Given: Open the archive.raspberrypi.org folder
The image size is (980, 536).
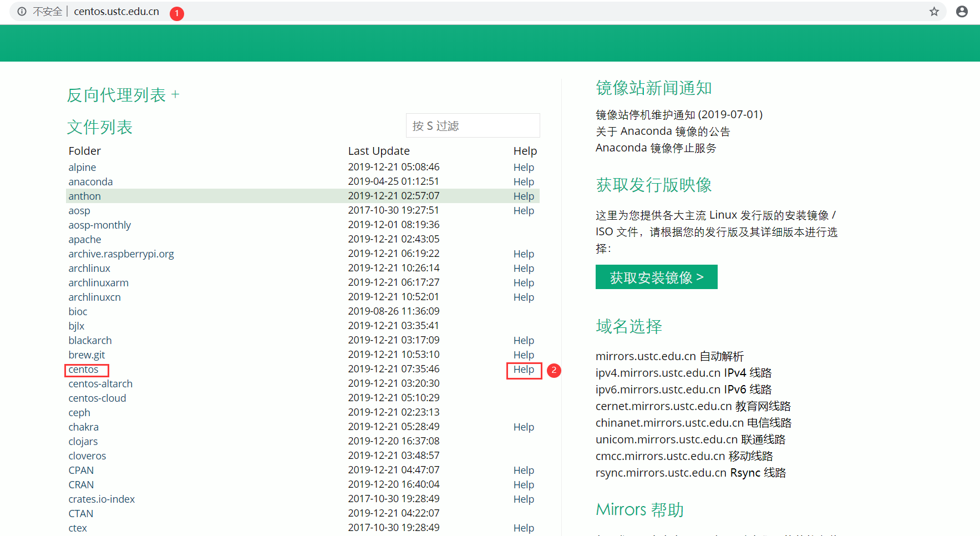Looking at the screenshot, I should pyautogui.click(x=121, y=254).
